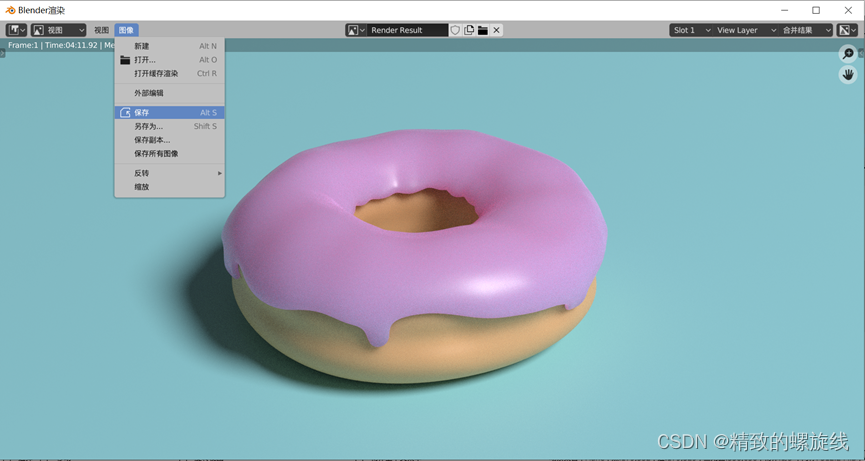Click the Blender logo in title bar
The height and width of the screenshot is (461, 865).
point(10,10)
